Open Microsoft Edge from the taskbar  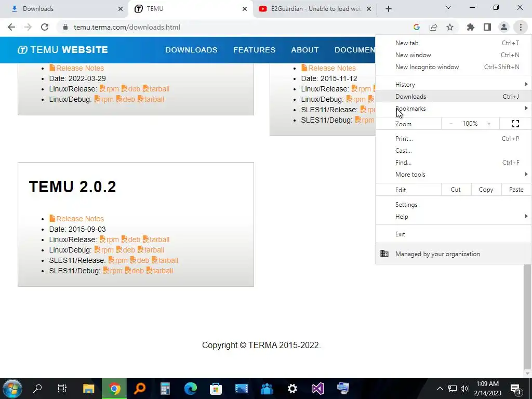point(191,388)
